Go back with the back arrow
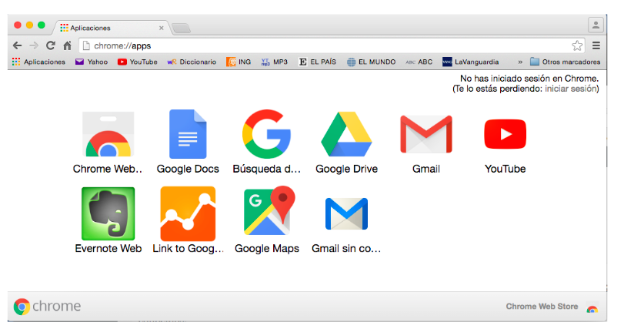This screenshot has height=329, width=644. pyautogui.click(x=17, y=45)
